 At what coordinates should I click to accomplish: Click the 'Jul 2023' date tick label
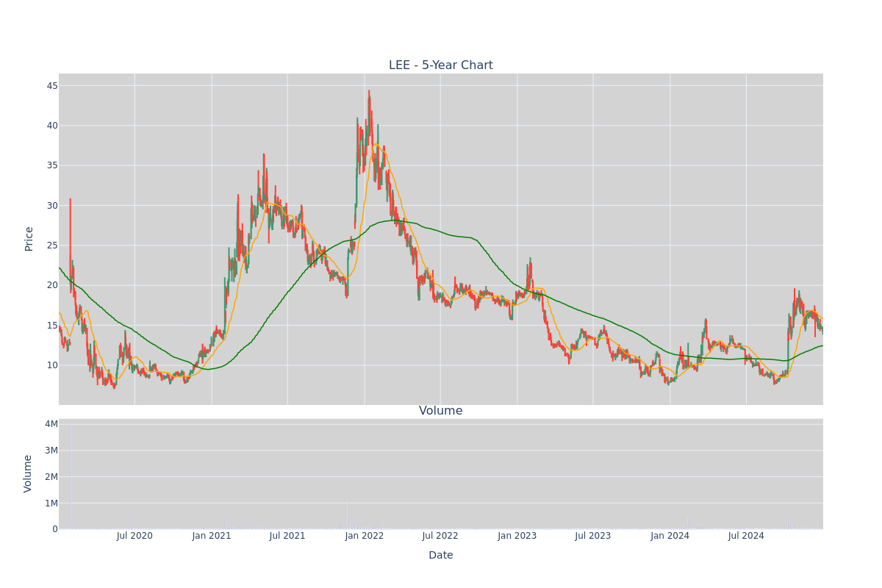(593, 536)
